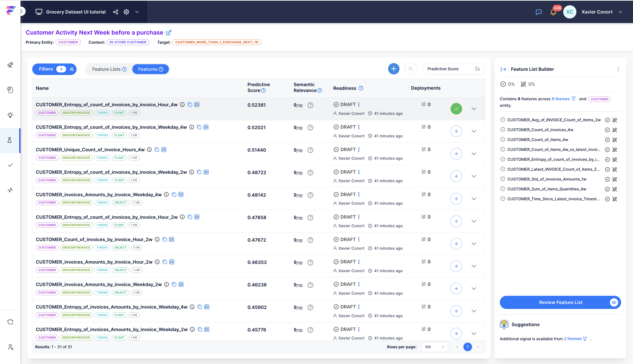Click the CUSTOMER primary entity tag
Viewport: 633px width, 364px height.
point(68,42)
